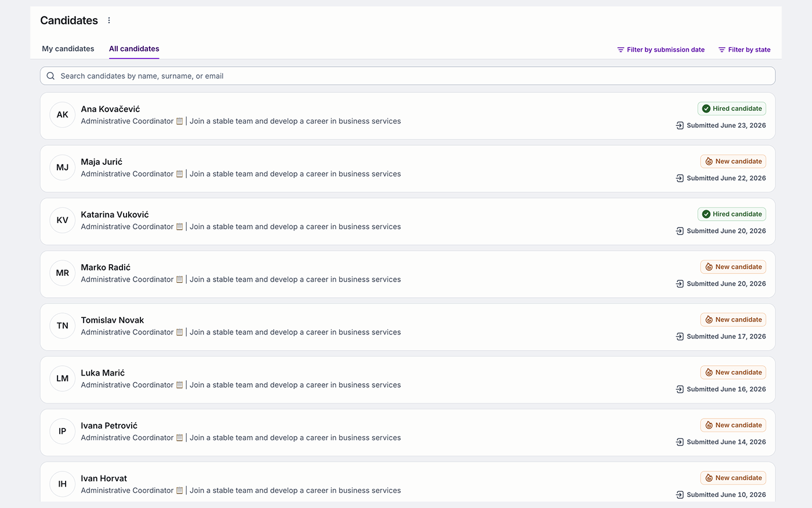This screenshot has height=508, width=812.
Task: Click submission icon next to June 17, 2026
Action: pos(680,337)
